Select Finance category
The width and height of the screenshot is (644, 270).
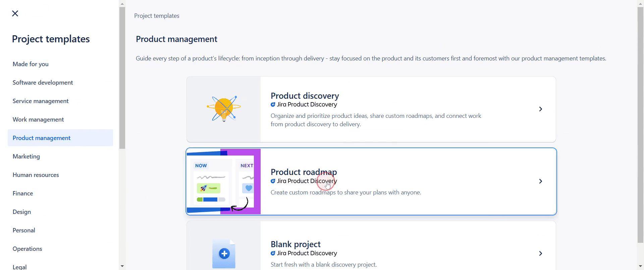[23, 193]
